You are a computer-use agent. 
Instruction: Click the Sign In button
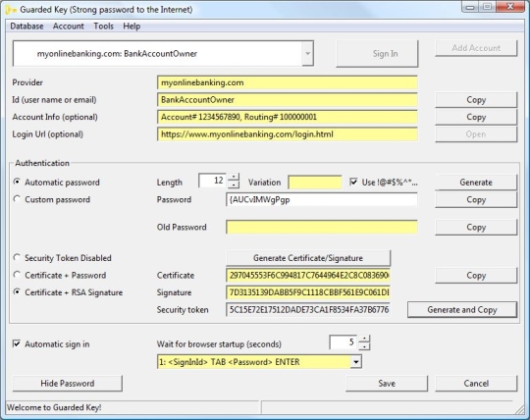[377, 54]
